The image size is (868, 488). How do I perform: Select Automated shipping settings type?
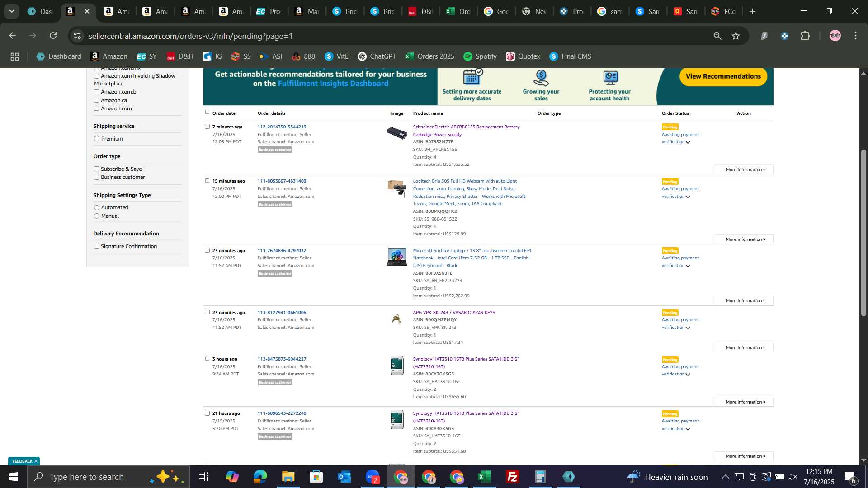click(96, 207)
